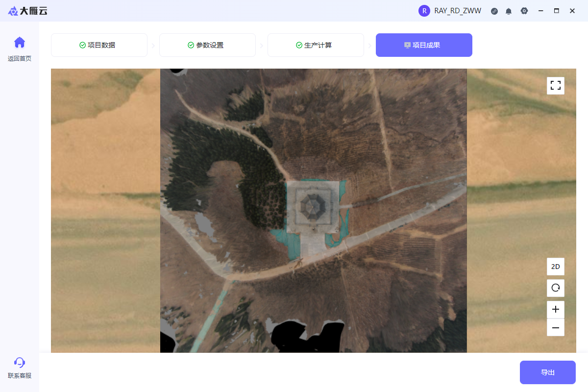Open the notifications bell
This screenshot has height=392, width=588.
pos(509,11)
